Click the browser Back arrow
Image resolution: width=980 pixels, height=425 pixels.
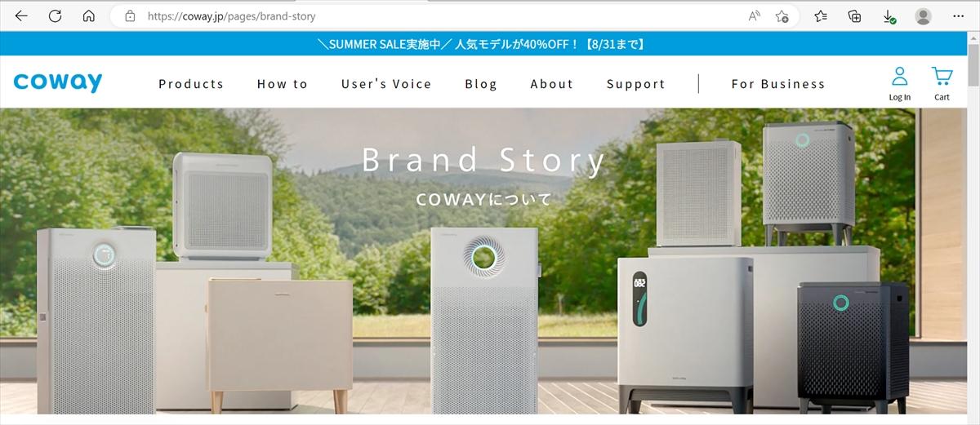(22, 15)
